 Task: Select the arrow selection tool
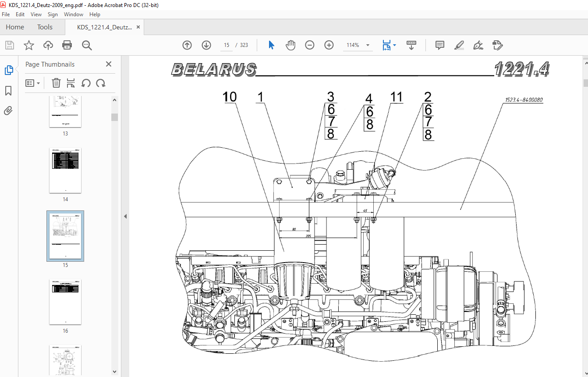(x=271, y=45)
